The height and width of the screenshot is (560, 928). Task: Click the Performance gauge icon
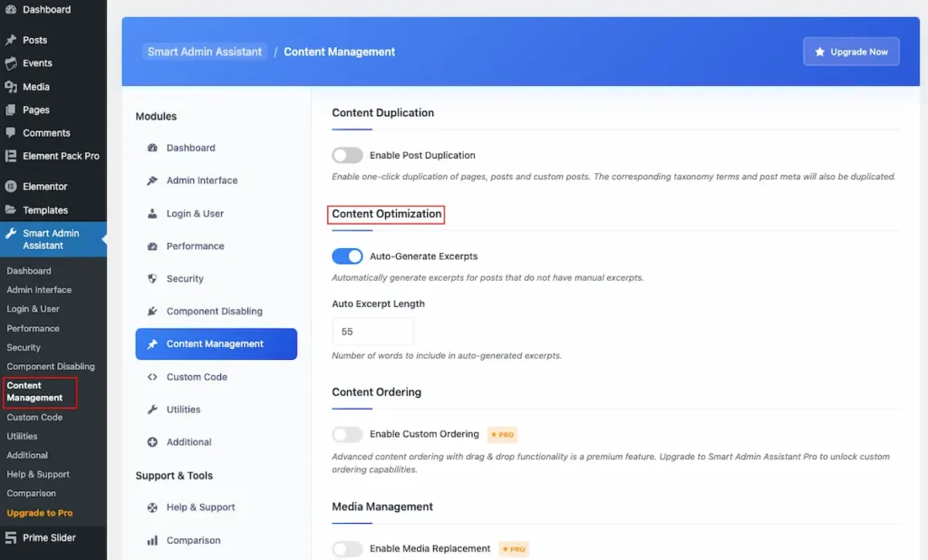pyautogui.click(x=152, y=246)
